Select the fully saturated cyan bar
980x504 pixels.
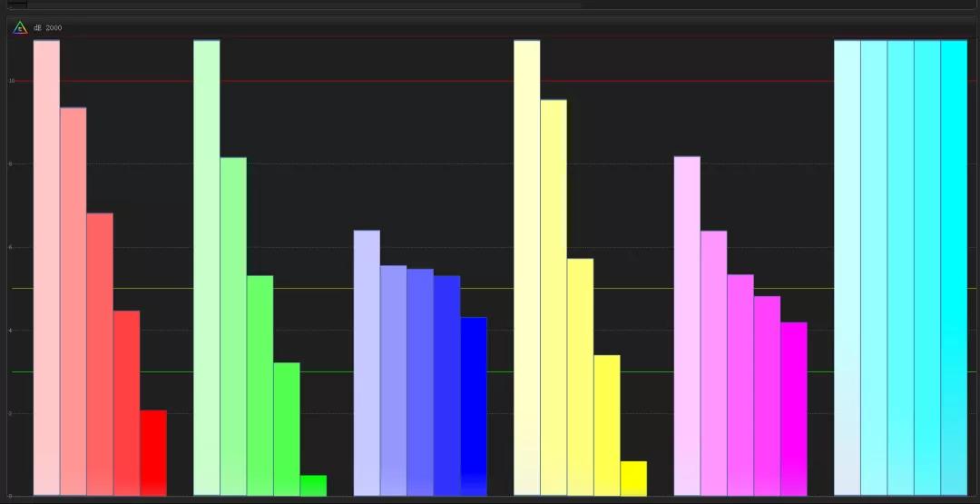pos(955,268)
